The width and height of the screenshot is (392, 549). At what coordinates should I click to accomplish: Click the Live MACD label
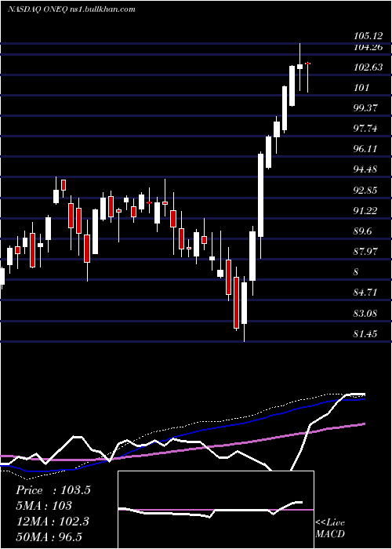[330, 529]
